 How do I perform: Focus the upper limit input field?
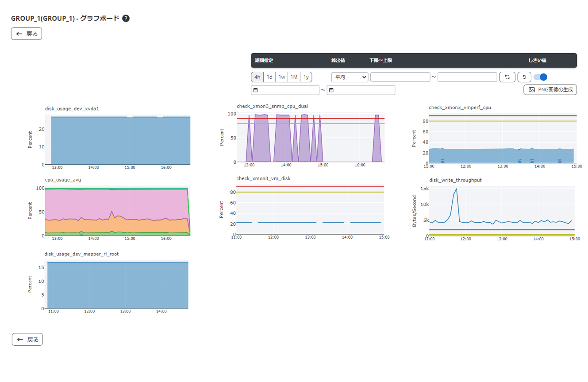click(x=467, y=77)
